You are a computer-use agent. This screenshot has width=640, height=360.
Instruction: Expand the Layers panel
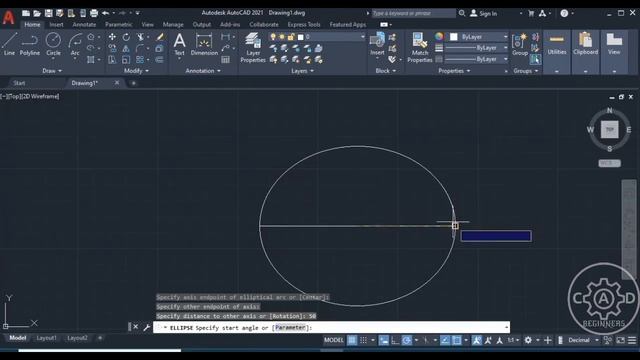(302, 71)
